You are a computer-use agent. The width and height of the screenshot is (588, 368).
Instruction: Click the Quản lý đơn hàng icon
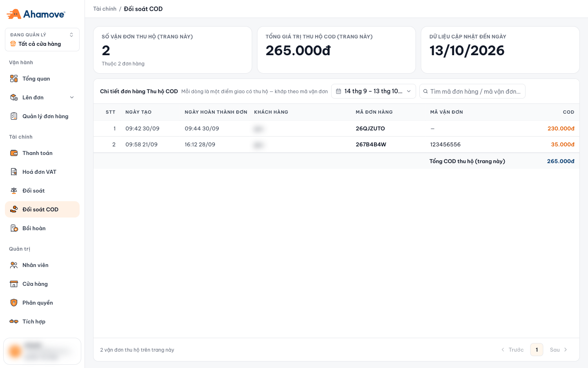coord(14,116)
